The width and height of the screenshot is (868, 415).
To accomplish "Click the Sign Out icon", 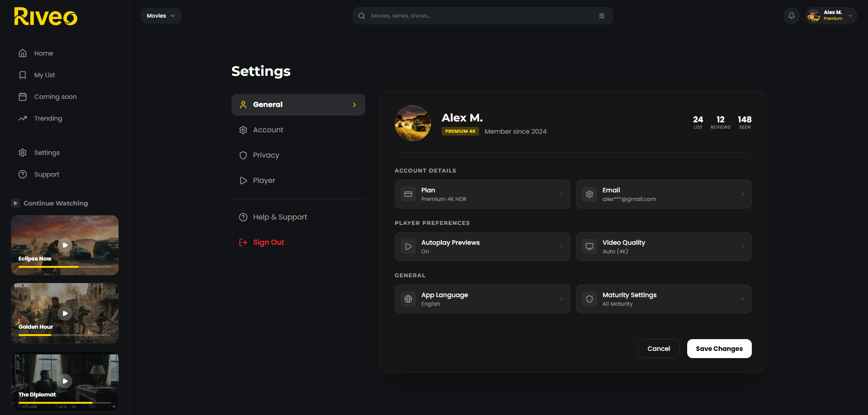I will pyautogui.click(x=243, y=242).
